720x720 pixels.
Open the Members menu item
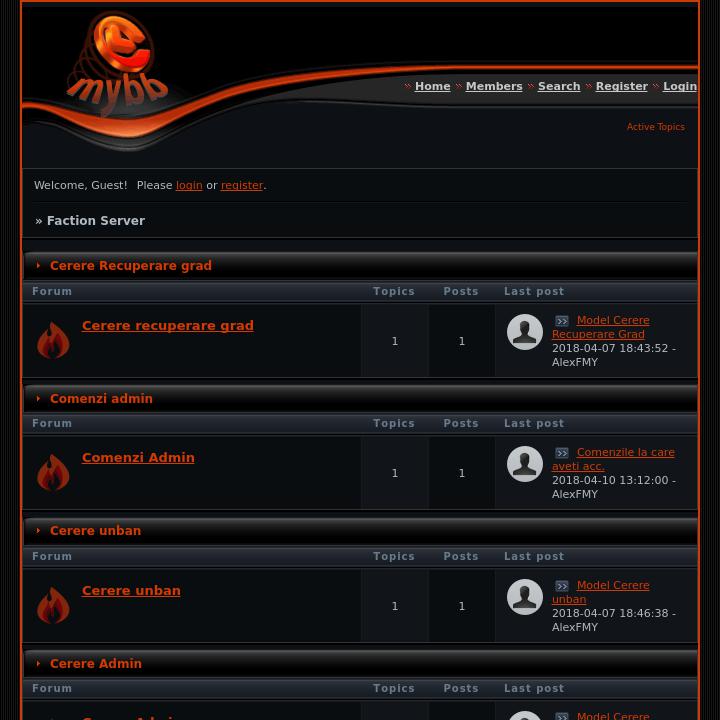[x=494, y=86]
